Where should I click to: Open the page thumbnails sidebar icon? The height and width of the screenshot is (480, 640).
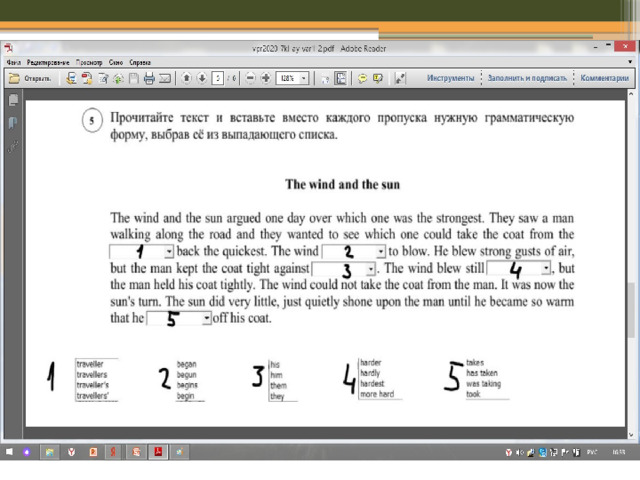tap(13, 100)
